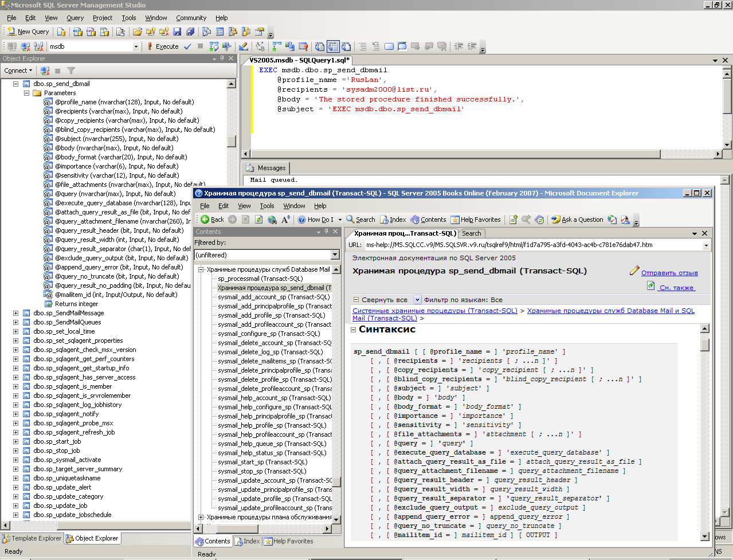The width and height of the screenshot is (733, 560).
Task: Click the Отправить отзыв link
Action: coord(669,273)
